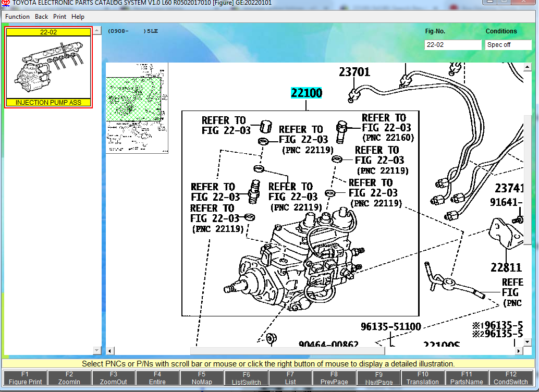
Task: Toggle F12 CondSwitch
Action: (511, 378)
